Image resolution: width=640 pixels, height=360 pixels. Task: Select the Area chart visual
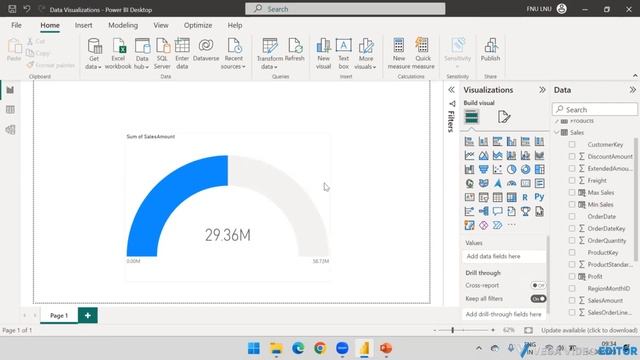(483, 156)
